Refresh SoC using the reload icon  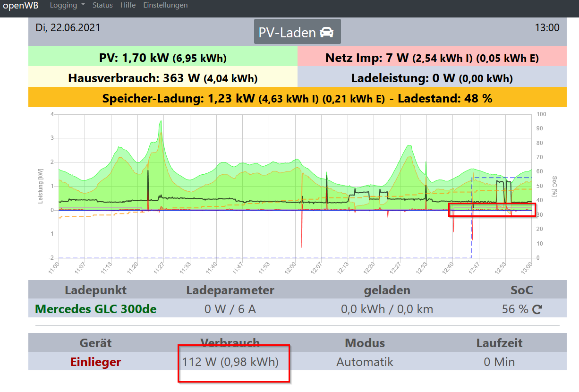coord(537,310)
